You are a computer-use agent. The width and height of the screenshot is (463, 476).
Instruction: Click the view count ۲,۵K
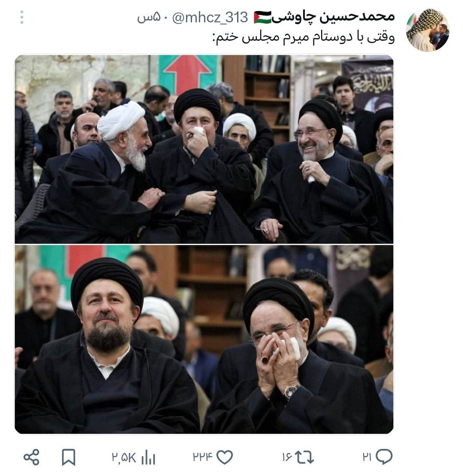coord(124,457)
